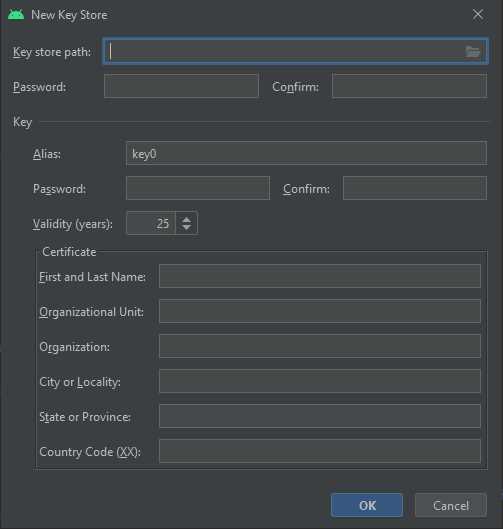Focus the City or Locality field
Image resolution: width=503 pixels, height=529 pixels.
320,381
